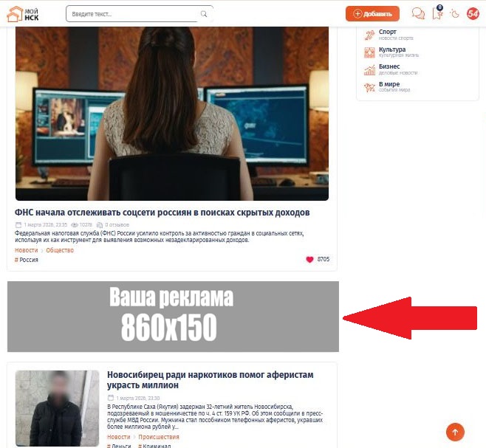Screen dimensions: 486x448
Task: Select Спорт in the sidebar menu
Action: coord(387,32)
